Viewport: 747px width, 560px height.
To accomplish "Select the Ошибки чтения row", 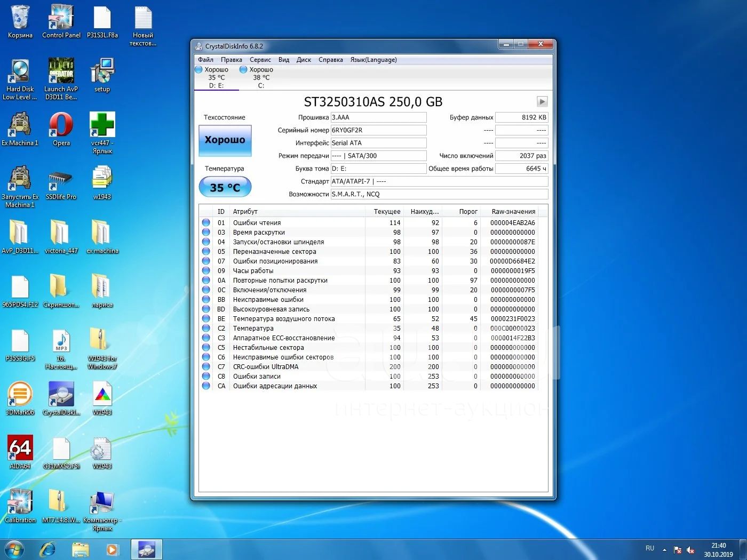I will (x=368, y=223).
